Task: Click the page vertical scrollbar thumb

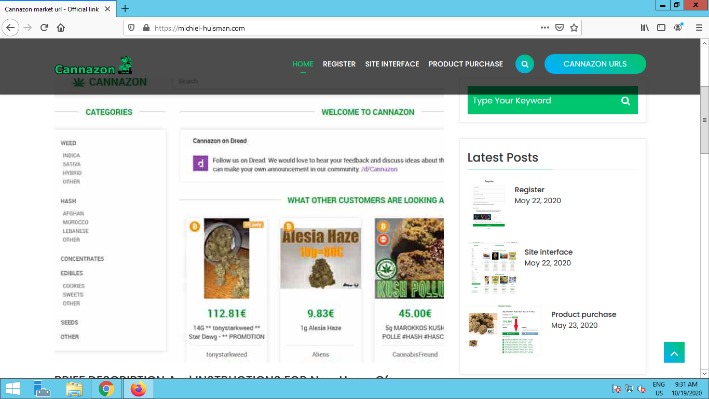Action: [x=704, y=119]
